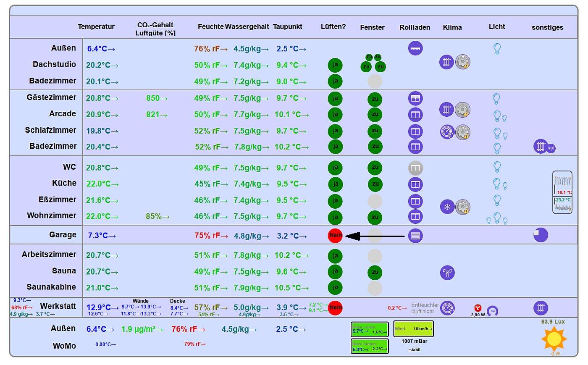Click the Garage pie-chart icon under sonstiges

click(541, 235)
